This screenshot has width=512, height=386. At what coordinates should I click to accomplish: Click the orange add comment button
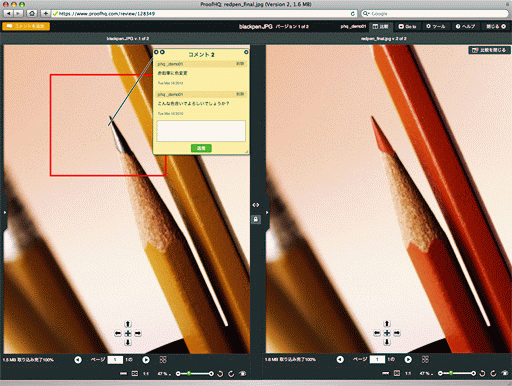click(x=26, y=26)
